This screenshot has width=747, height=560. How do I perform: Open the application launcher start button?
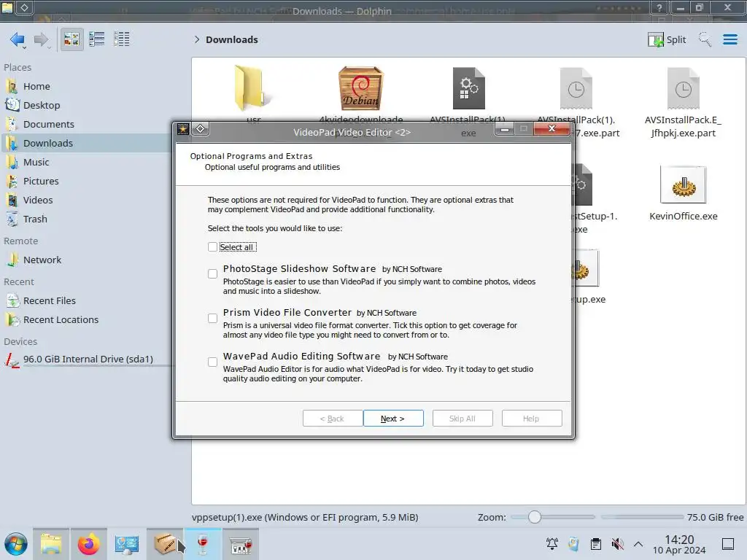(16, 544)
